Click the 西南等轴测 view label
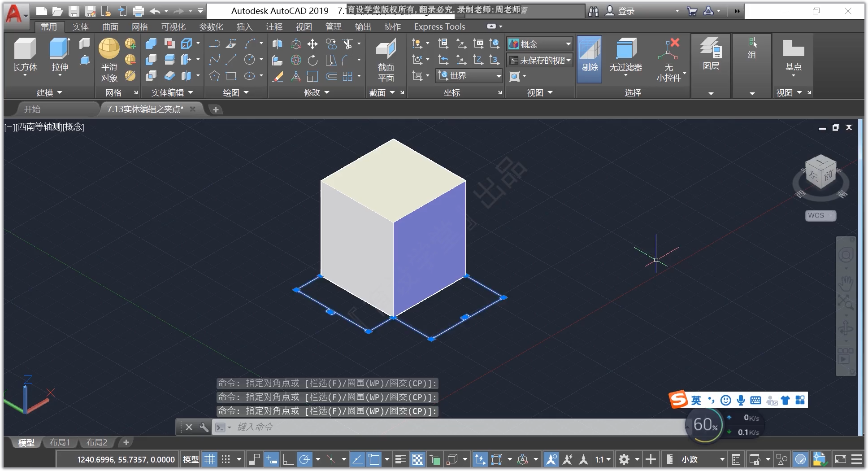The height and width of the screenshot is (471, 868). pos(39,127)
